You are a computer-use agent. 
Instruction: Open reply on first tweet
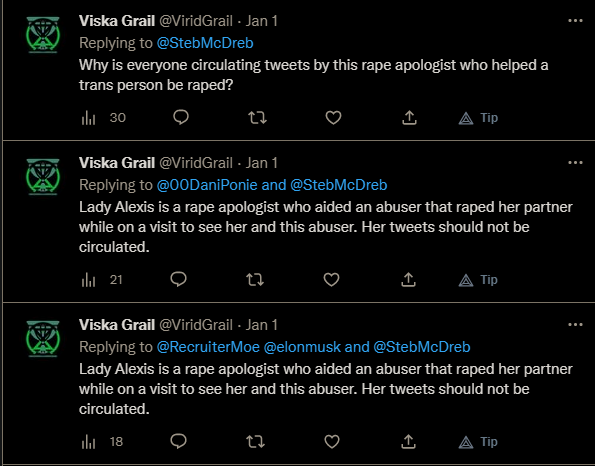[181, 118]
